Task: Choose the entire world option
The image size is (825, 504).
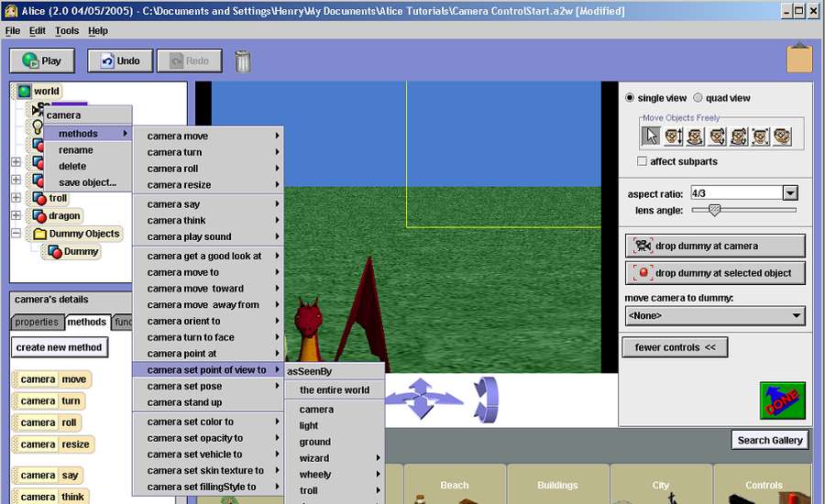Action: (x=335, y=389)
